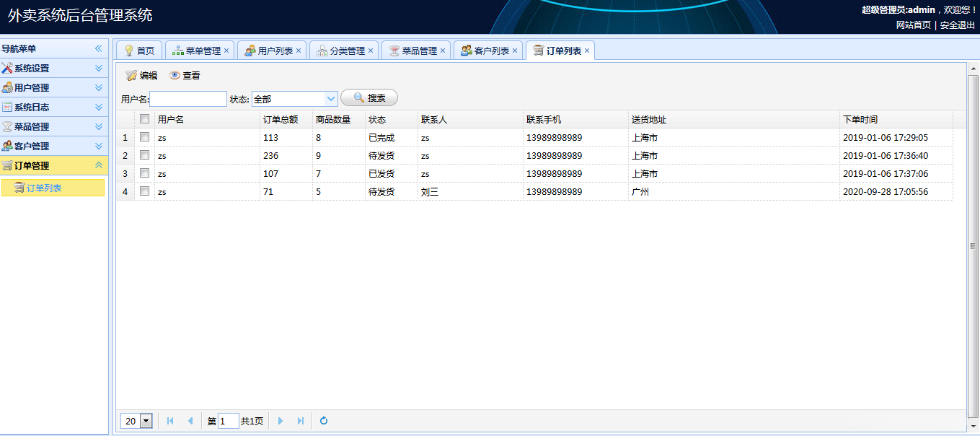Sort by the 订单总额 column header
Viewport: 980px width, 436px height.
click(x=286, y=119)
